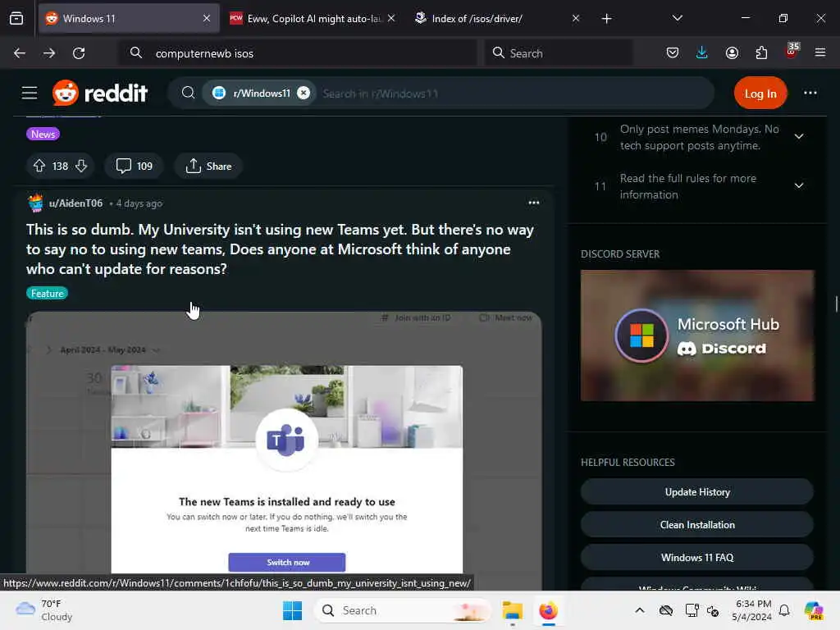Viewport: 840px width, 630px height.
Task: Close the Index of /isos/driver/ tab
Action: point(575,18)
